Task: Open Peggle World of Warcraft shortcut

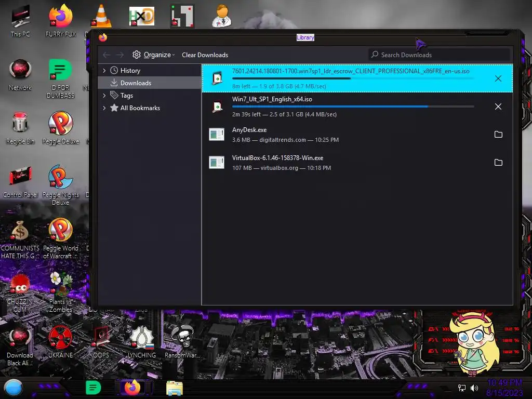Action: [x=60, y=239]
